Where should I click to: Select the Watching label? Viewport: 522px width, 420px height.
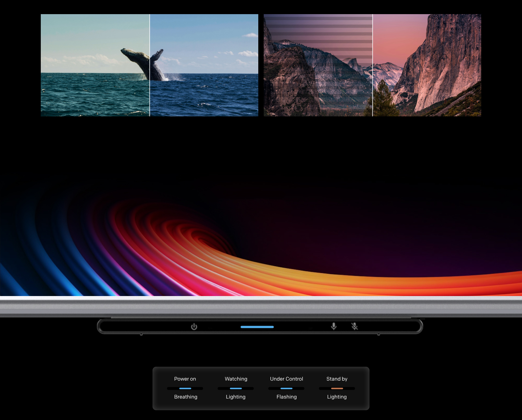point(236,379)
